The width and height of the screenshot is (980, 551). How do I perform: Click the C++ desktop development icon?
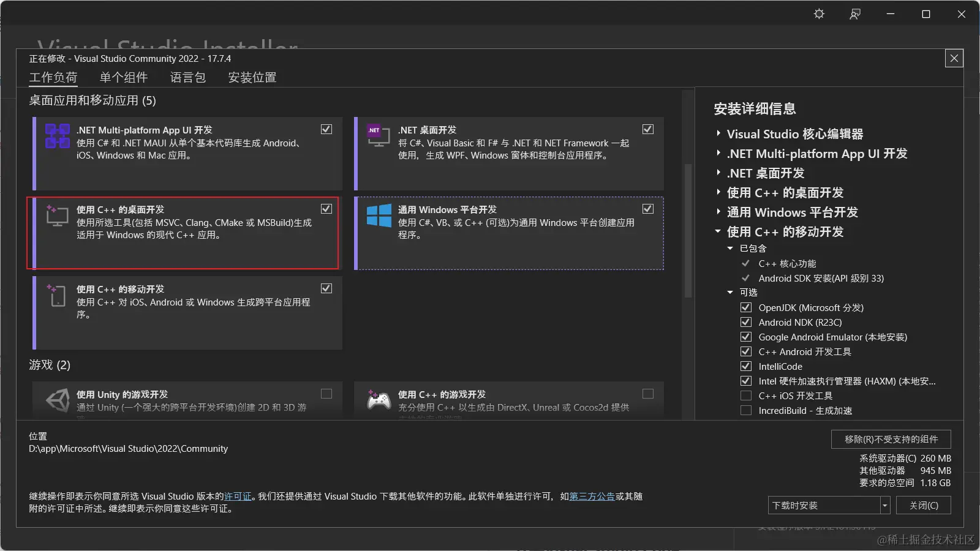(x=57, y=216)
